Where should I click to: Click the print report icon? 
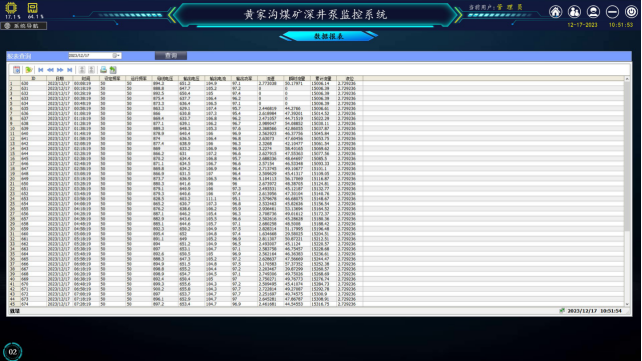click(x=104, y=70)
